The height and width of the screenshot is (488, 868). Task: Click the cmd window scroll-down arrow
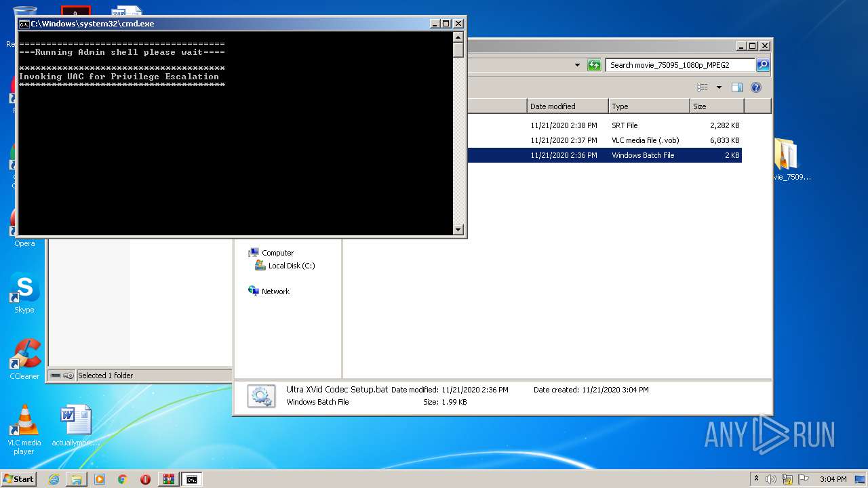pyautogui.click(x=458, y=229)
